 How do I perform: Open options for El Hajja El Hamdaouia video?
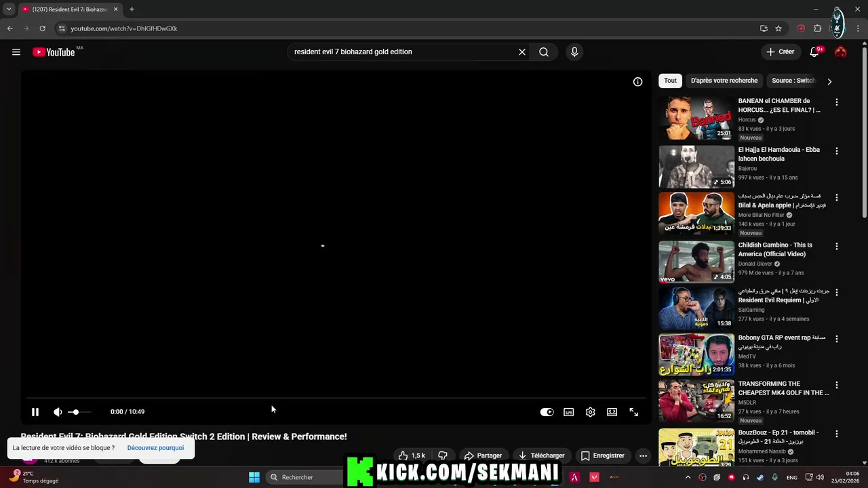click(x=836, y=151)
